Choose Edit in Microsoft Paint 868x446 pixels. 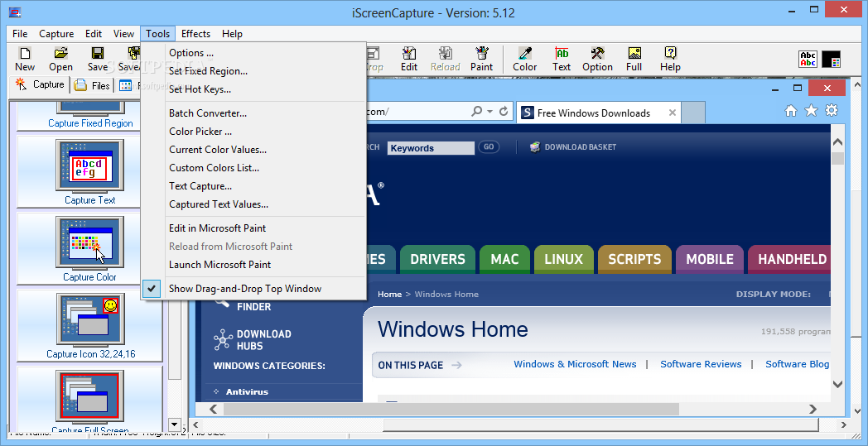253,228
